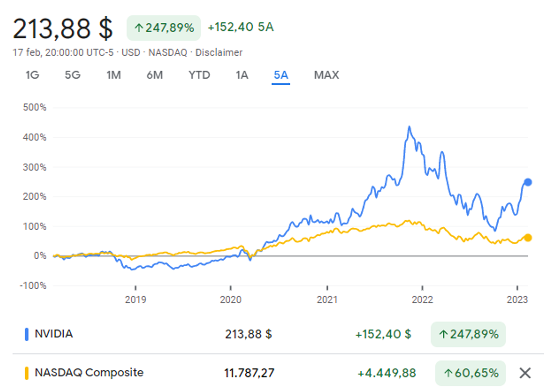Click the 2019 x-axis label
The height and width of the screenshot is (392, 557).
point(136,300)
